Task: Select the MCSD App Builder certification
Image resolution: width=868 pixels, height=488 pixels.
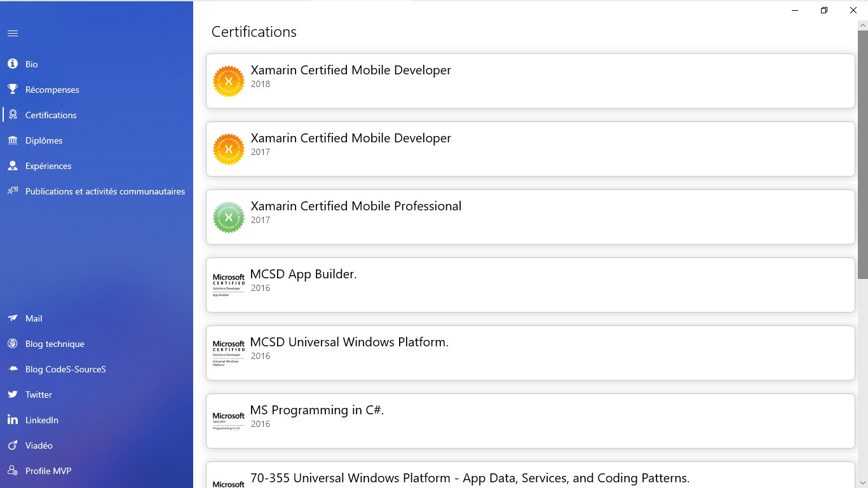Action: [x=530, y=285]
